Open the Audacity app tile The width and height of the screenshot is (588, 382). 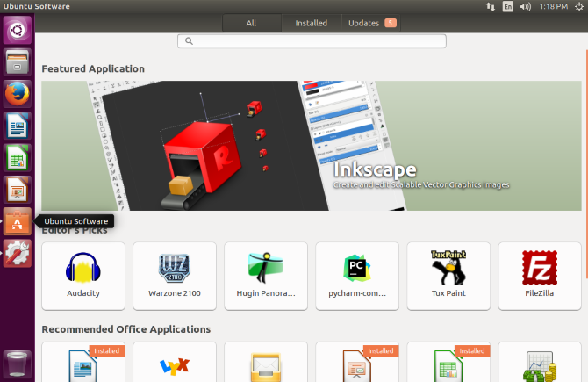pyautogui.click(x=83, y=276)
